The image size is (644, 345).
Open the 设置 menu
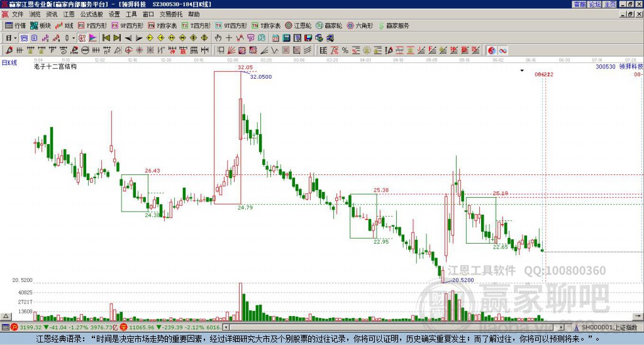[x=114, y=14]
